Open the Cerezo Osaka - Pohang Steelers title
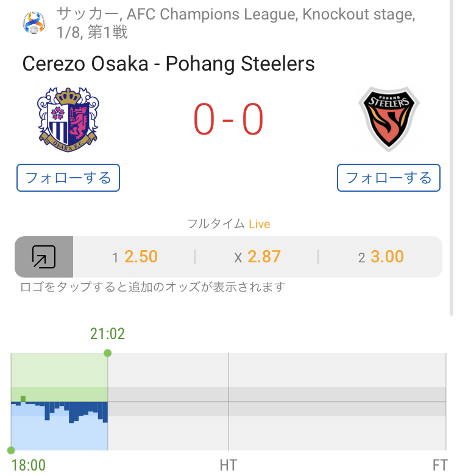Viewport: 457px width, 476px height. point(169,64)
